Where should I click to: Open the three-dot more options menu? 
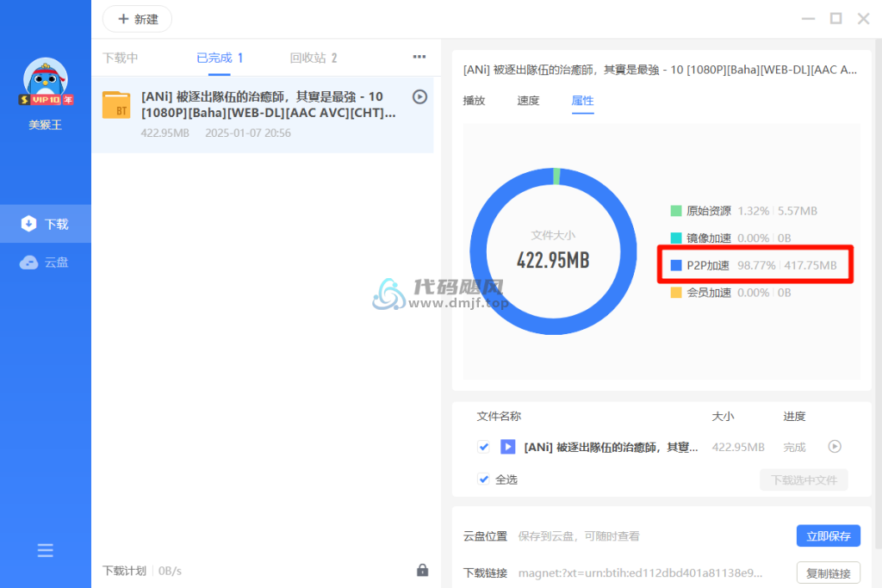pyautogui.click(x=419, y=57)
